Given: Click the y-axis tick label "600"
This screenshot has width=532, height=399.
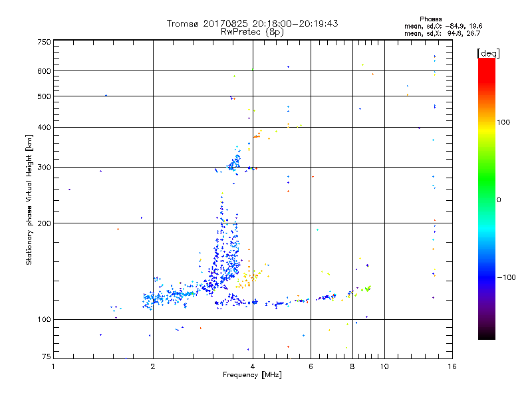Looking at the screenshot, I should pos(44,71).
